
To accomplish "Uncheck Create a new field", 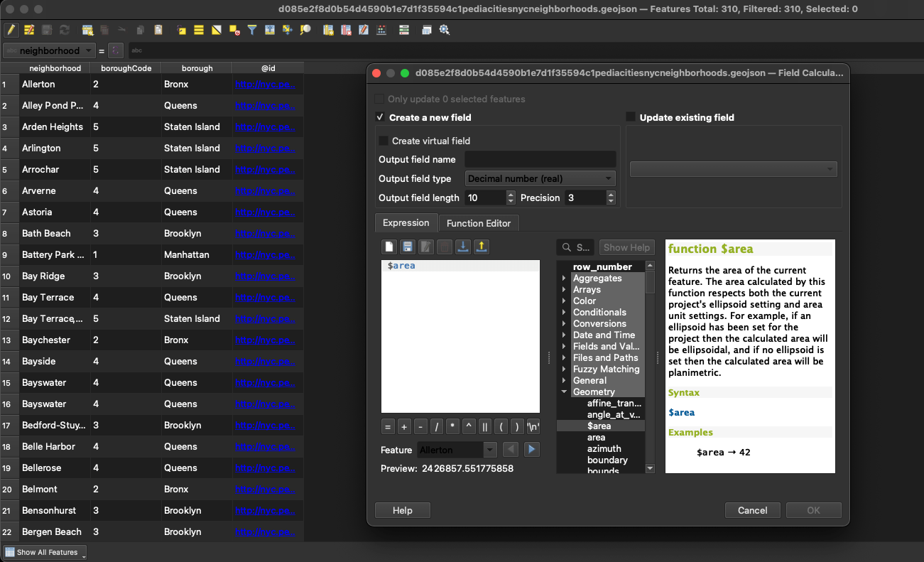I will click(381, 117).
